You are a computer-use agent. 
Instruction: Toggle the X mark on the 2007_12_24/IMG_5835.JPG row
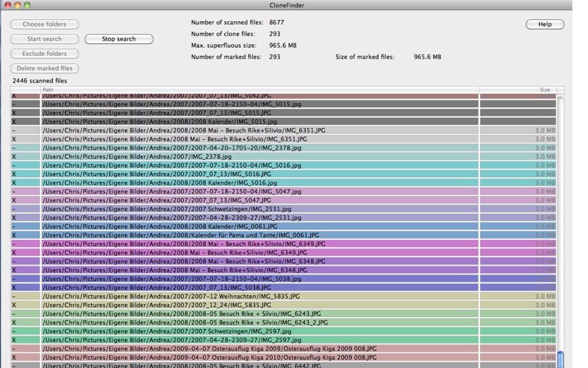pyautogui.click(x=14, y=305)
